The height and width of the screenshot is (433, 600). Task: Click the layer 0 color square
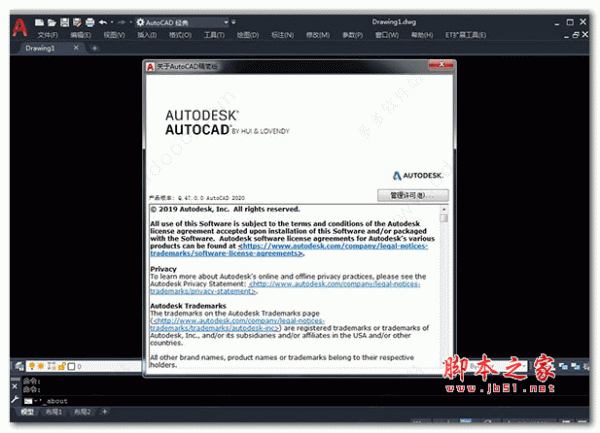coord(71,366)
